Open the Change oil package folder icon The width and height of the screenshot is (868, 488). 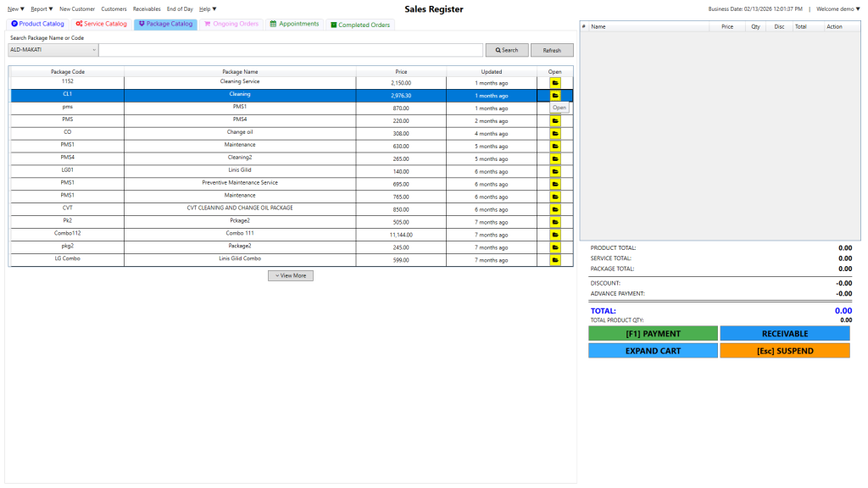[x=555, y=133]
